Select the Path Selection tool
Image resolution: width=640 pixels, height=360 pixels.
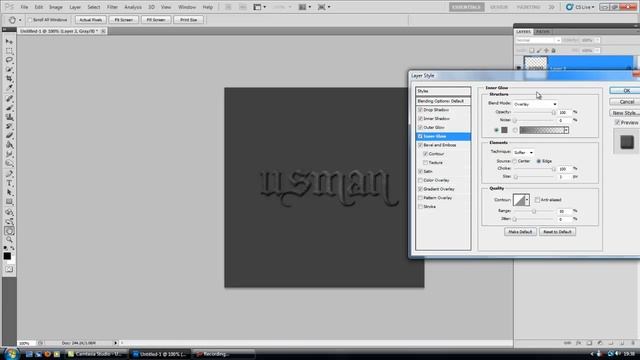[9, 192]
